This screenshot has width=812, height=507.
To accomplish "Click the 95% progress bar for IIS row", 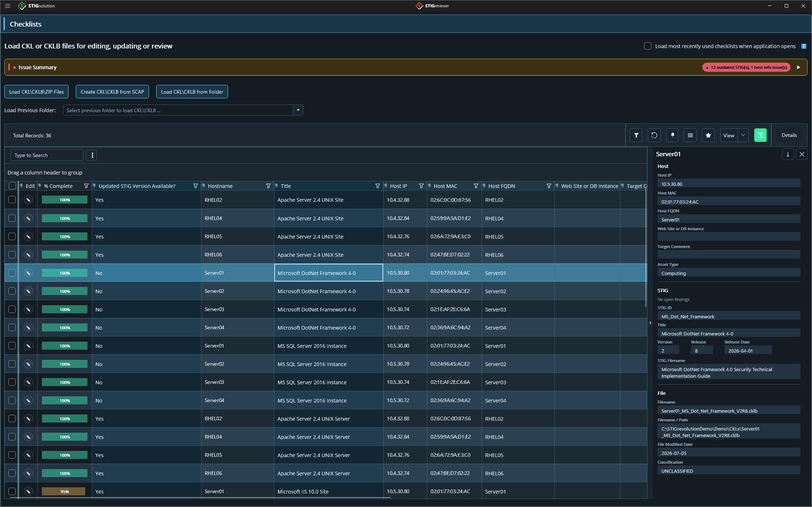I will click(x=64, y=491).
